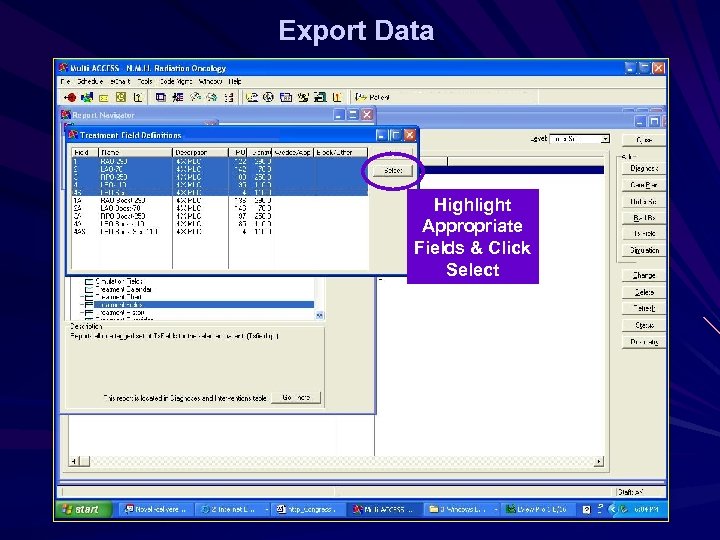This screenshot has width=720, height=540.
Task: Click the Status button
Action: point(644,325)
